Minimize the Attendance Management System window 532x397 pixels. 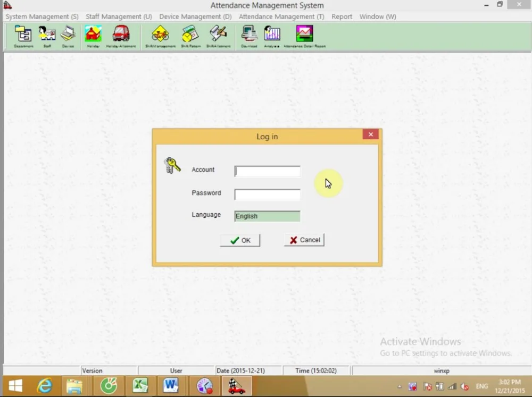(x=486, y=5)
